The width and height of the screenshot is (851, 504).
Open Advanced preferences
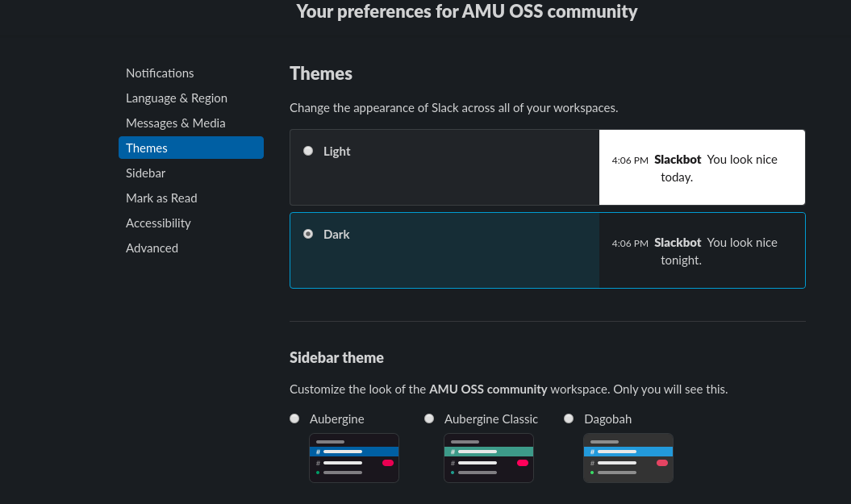[152, 248]
